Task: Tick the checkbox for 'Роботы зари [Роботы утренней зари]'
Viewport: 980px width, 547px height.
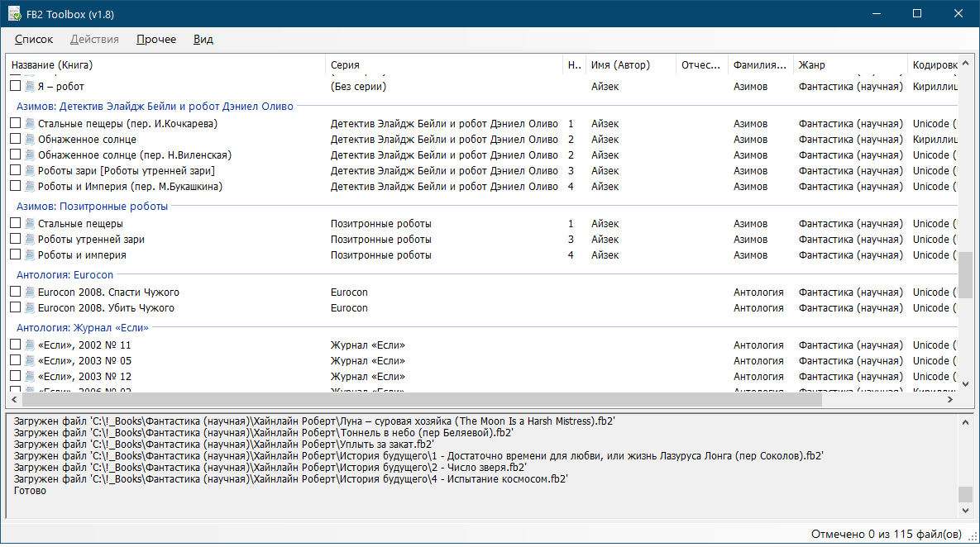Action: point(15,171)
